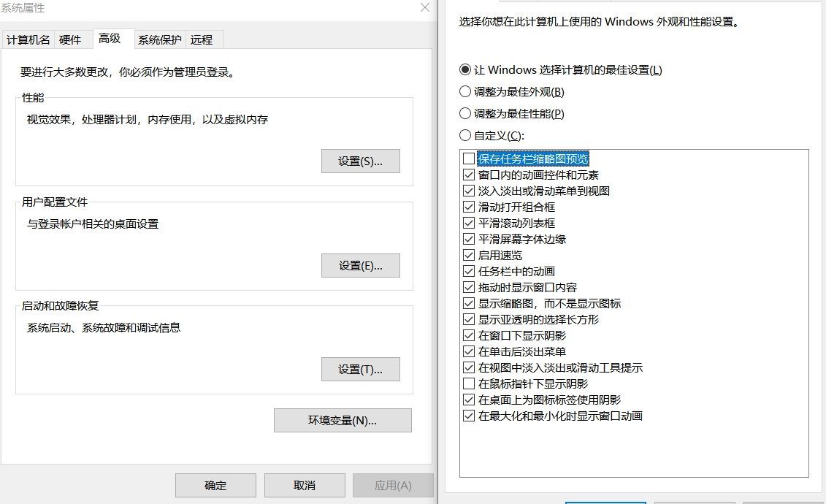Enable 在鼠标指针下显示阴影 checkbox
The image size is (826, 504).
pos(469,383)
